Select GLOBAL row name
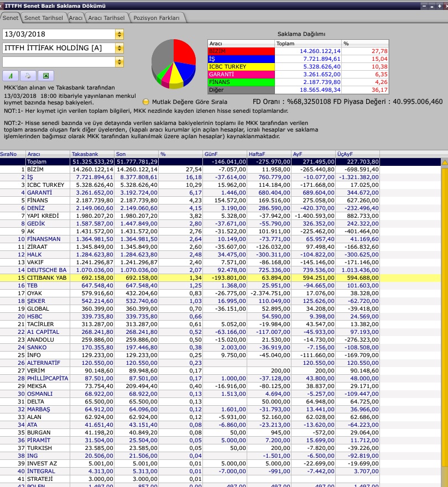 coord(38,309)
